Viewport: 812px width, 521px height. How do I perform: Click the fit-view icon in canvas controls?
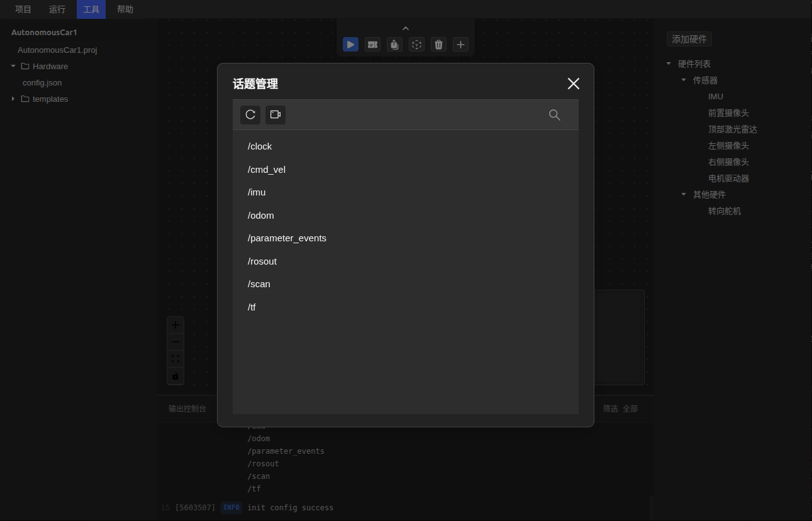point(175,359)
